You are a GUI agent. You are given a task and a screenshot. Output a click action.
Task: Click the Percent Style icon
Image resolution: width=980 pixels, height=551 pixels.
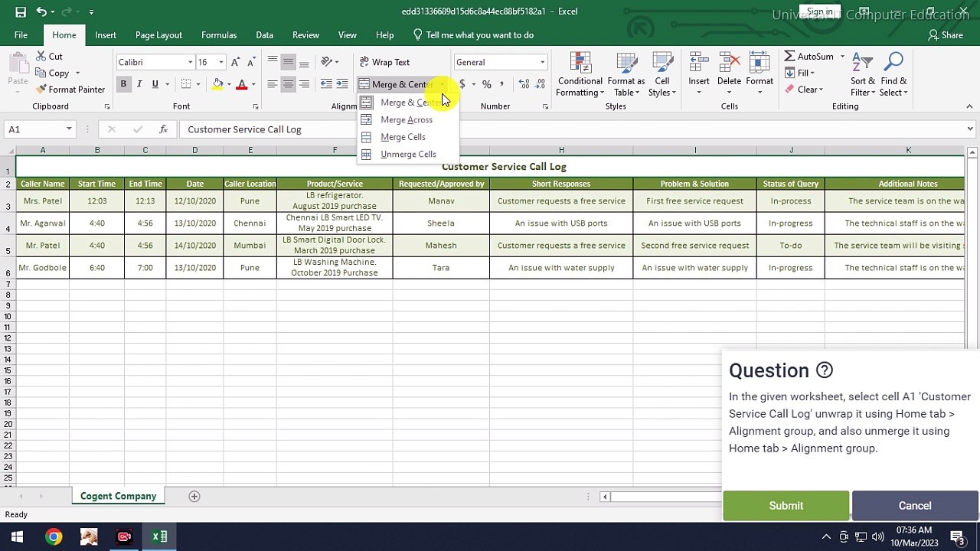(486, 84)
